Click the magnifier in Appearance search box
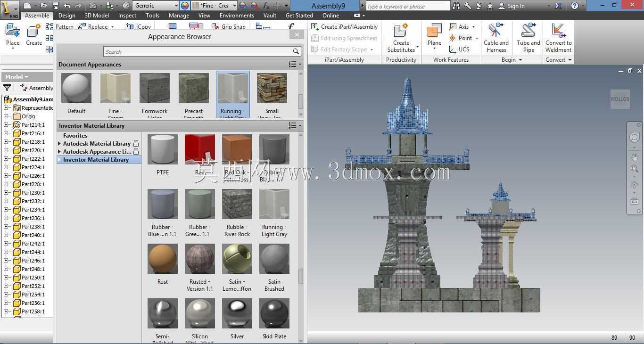 [296, 51]
